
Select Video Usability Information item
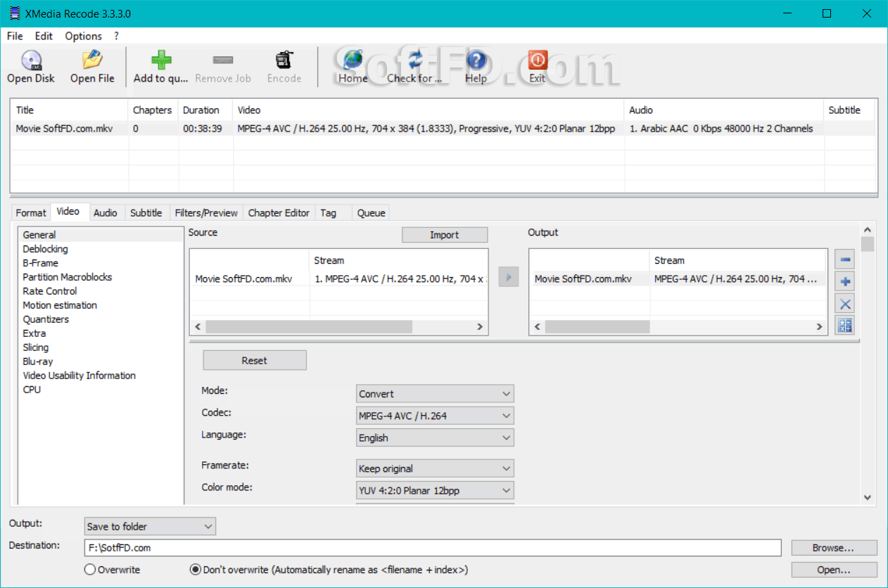79,376
